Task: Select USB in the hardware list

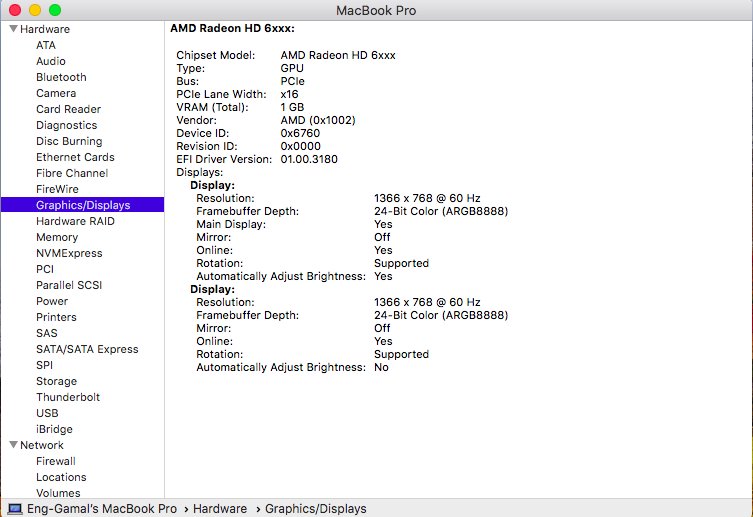Action: pos(47,413)
